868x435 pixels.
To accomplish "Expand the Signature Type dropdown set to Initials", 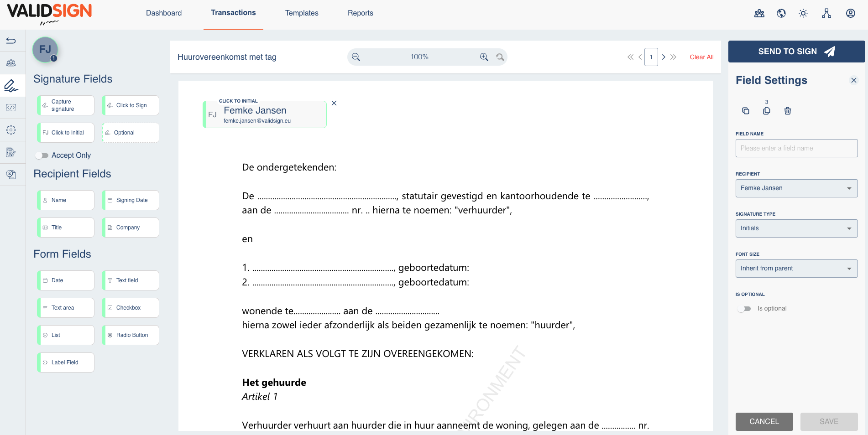I will pos(796,228).
